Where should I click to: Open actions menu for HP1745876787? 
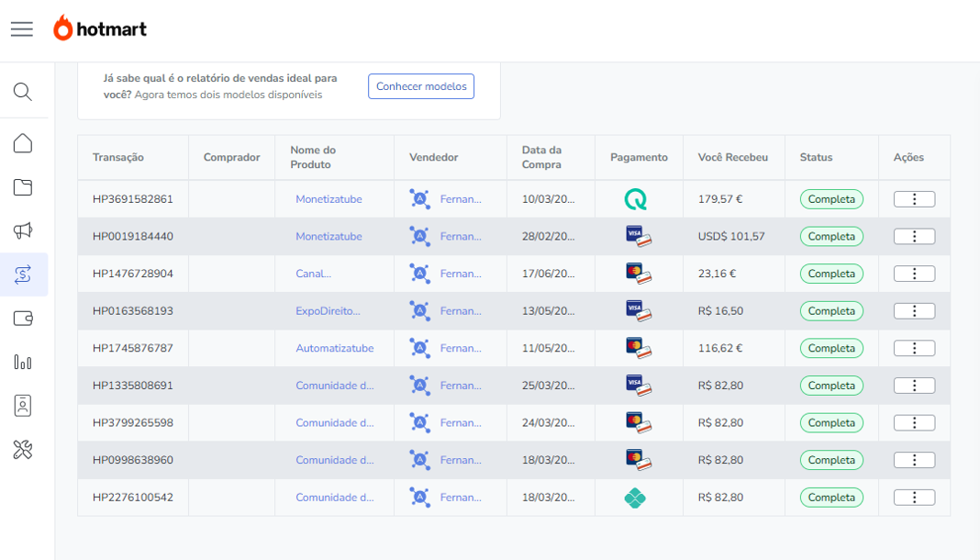pos(914,348)
